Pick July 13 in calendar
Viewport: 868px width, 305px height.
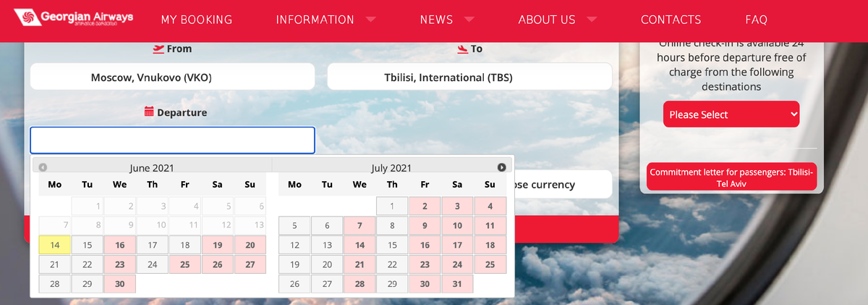click(327, 245)
